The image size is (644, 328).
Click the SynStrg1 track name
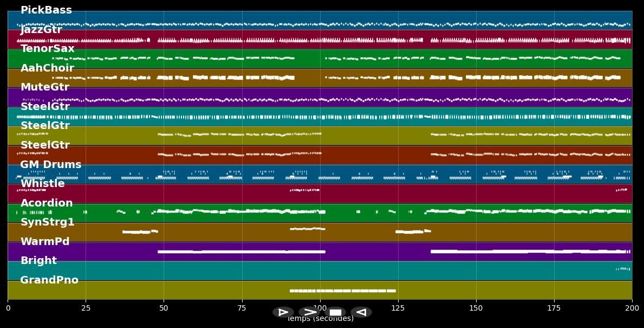pyautogui.click(x=48, y=222)
